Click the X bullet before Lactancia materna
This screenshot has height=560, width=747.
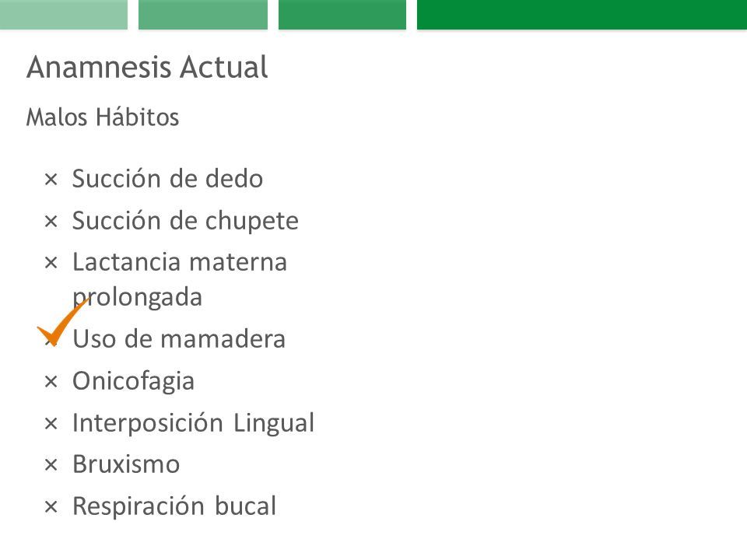tap(51, 263)
